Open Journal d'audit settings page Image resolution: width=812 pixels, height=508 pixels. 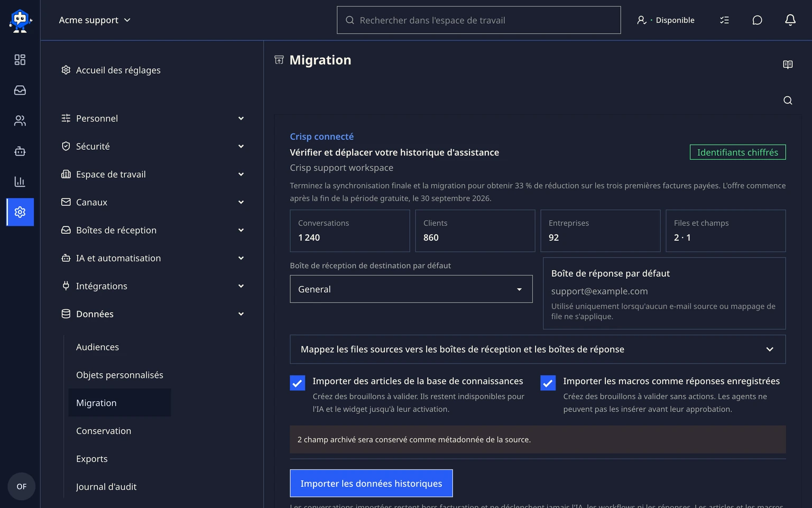(106, 487)
